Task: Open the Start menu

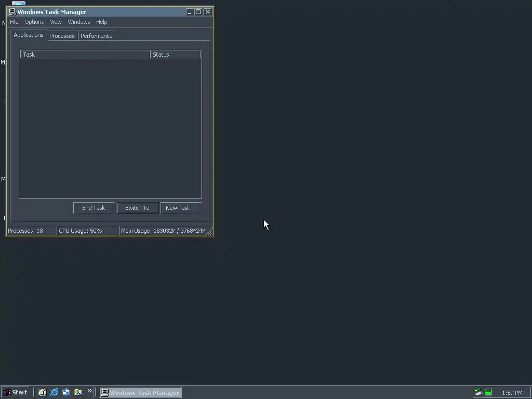Action: (16, 392)
